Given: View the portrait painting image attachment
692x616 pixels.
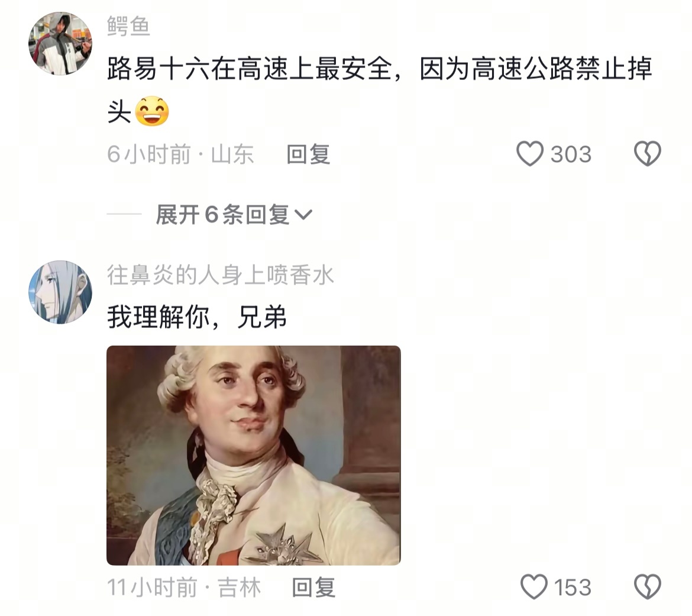Looking at the screenshot, I should coord(254,455).
